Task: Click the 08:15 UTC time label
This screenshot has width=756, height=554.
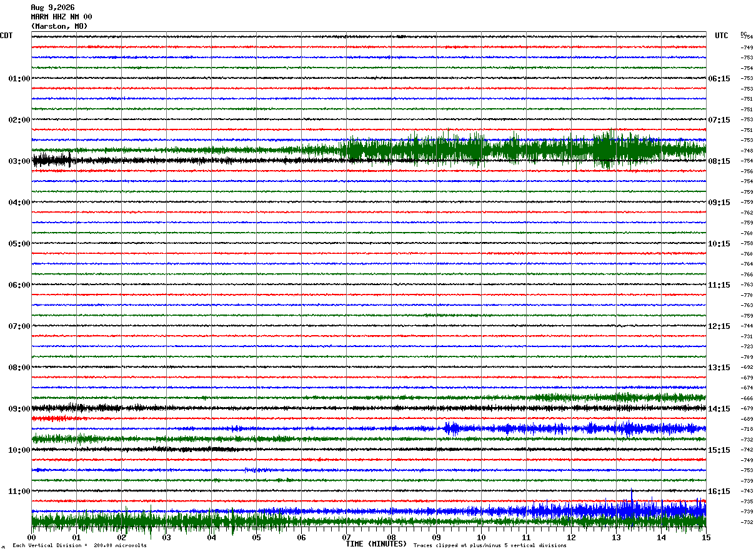Action: 719,161
